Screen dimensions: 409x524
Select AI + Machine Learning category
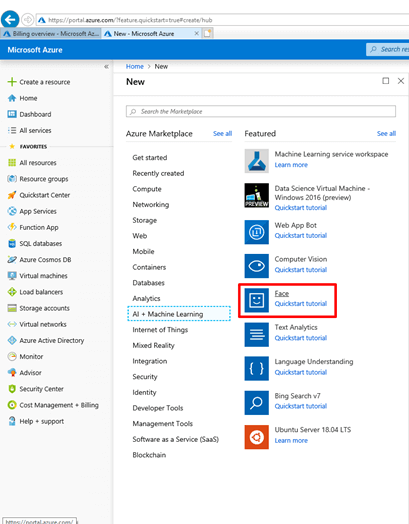179,314
